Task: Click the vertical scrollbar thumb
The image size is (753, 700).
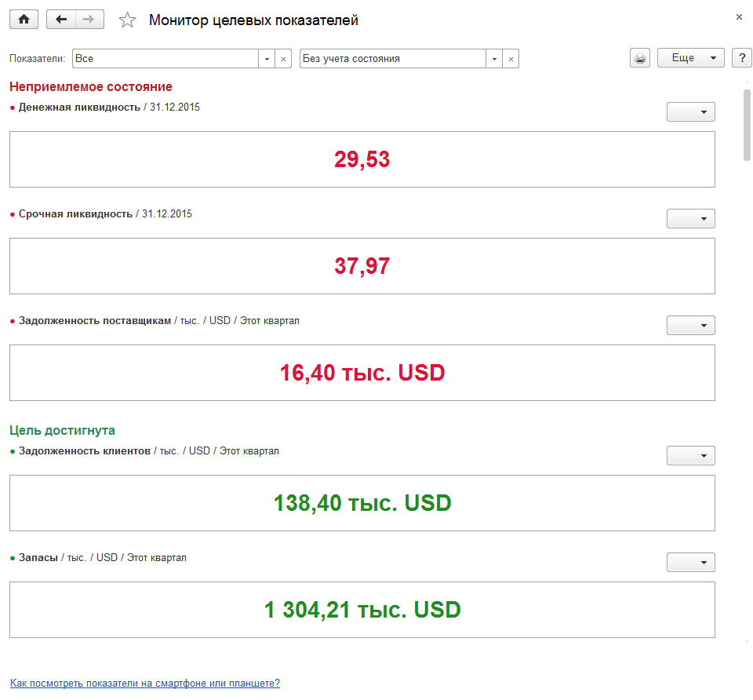Action: point(747,125)
